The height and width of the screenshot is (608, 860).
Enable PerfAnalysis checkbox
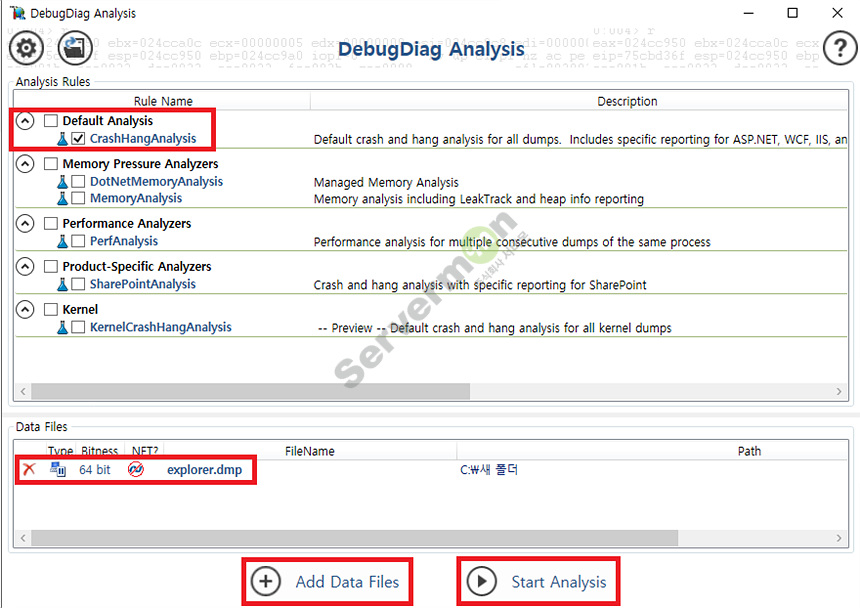tap(78, 241)
